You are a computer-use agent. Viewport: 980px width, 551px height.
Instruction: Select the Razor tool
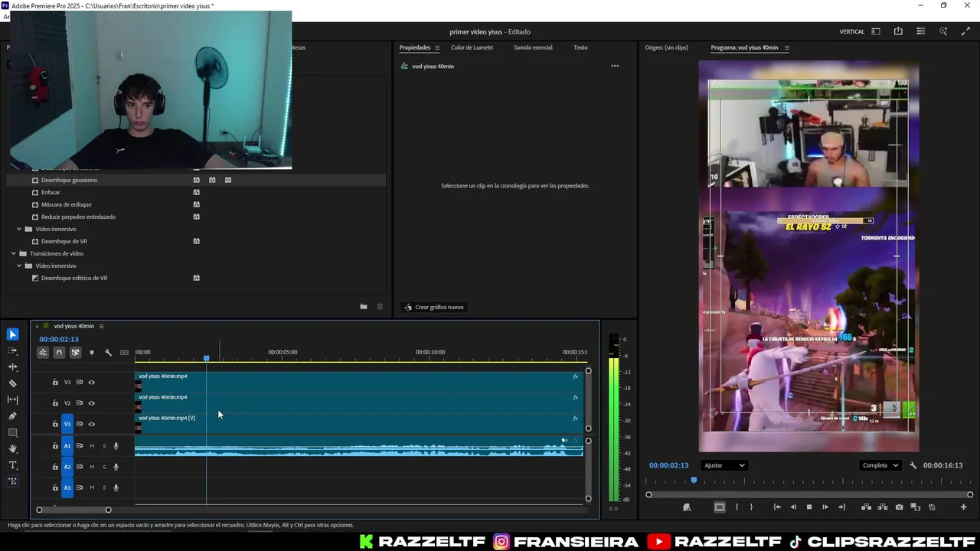[12, 383]
